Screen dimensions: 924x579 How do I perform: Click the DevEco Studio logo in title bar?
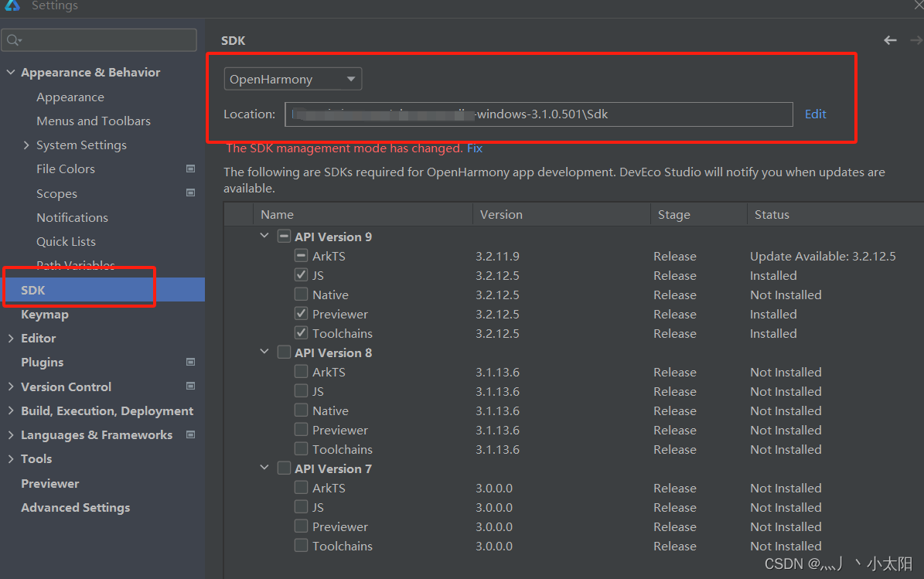[x=12, y=5]
